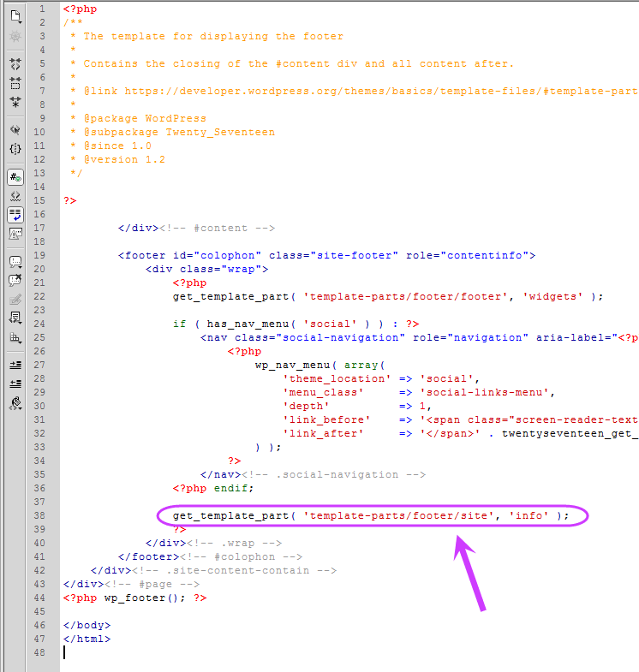Click the Select Parent Tag icon
This screenshot has height=672, width=639.
[15, 130]
